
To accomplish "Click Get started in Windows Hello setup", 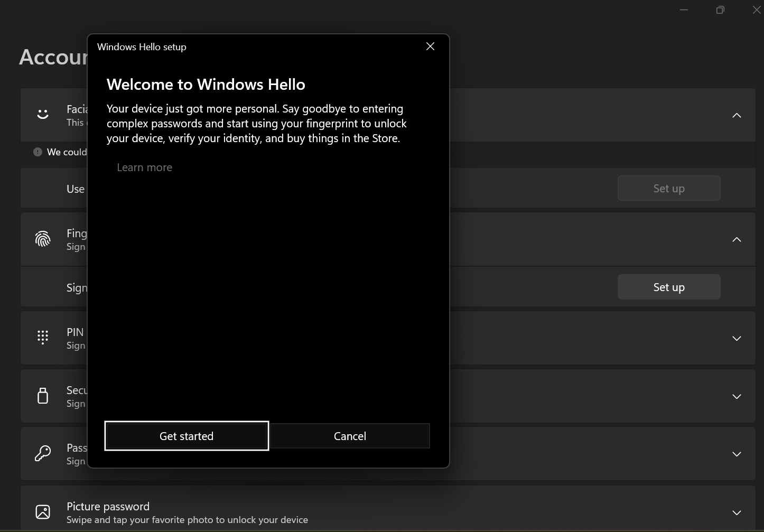I will click(187, 436).
